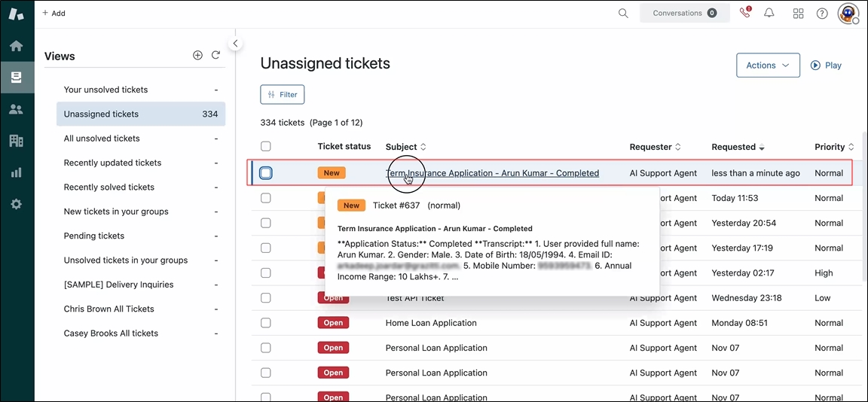Click the Filter button

pyautogui.click(x=283, y=95)
